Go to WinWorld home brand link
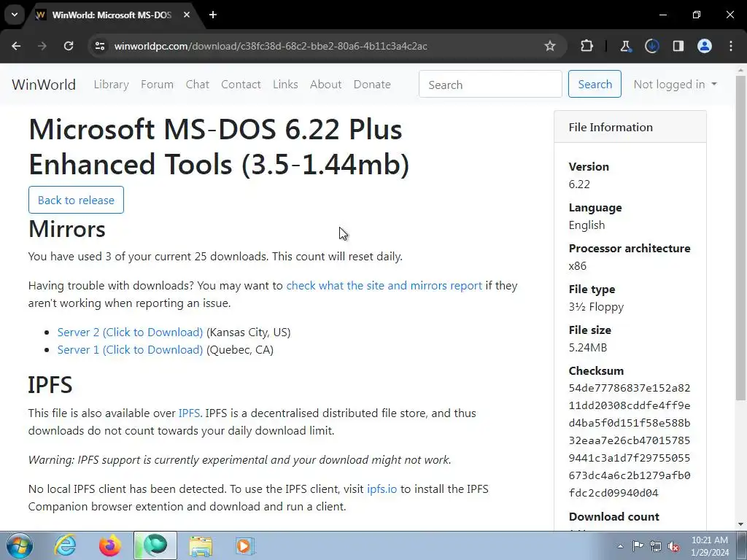The image size is (747, 560). pos(44,85)
